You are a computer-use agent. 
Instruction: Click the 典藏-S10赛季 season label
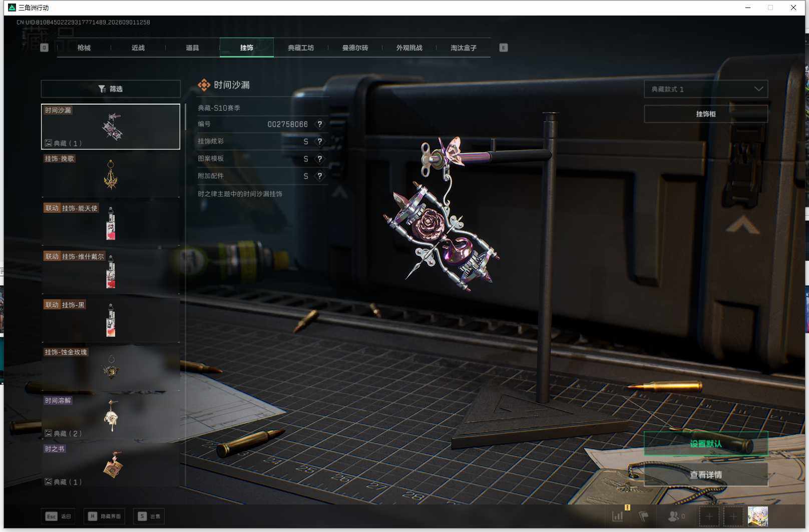coord(219,108)
